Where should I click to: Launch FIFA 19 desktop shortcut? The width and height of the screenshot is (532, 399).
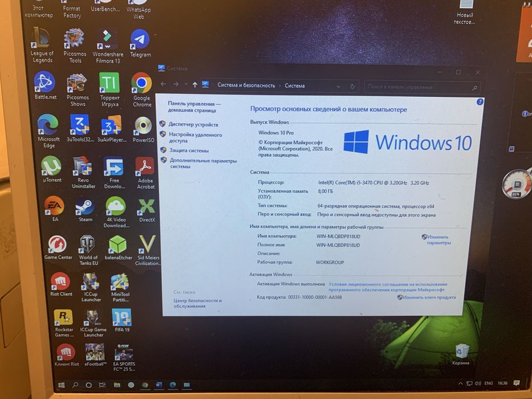click(x=122, y=320)
